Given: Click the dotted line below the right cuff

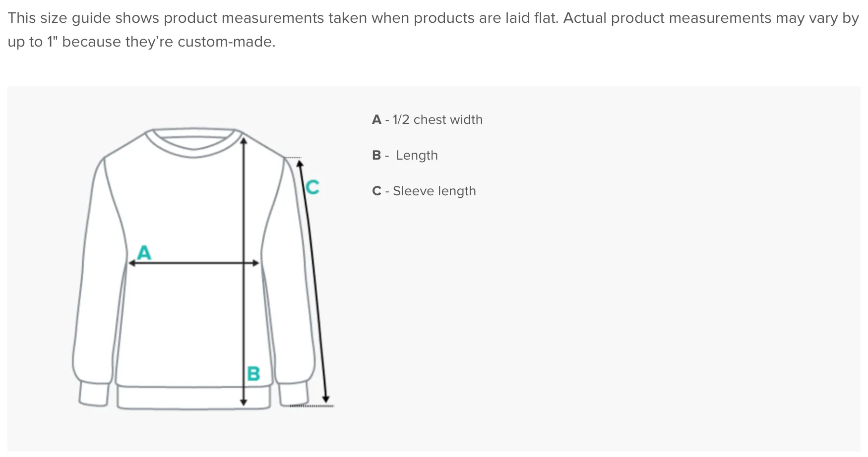Looking at the screenshot, I should [x=311, y=406].
